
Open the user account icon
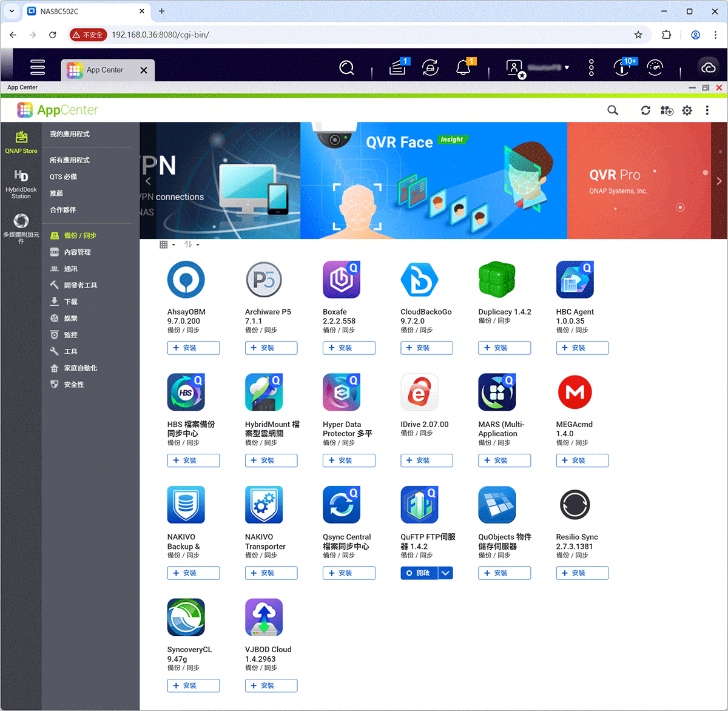coord(514,68)
